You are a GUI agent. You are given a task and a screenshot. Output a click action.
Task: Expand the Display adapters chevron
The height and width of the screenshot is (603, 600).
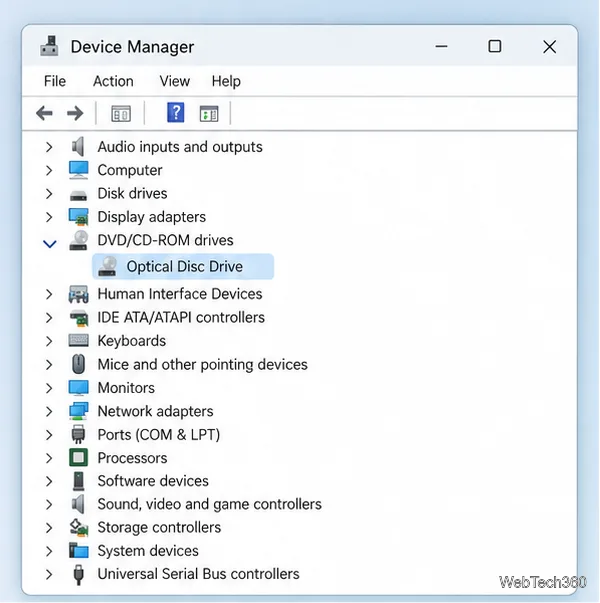(x=49, y=217)
